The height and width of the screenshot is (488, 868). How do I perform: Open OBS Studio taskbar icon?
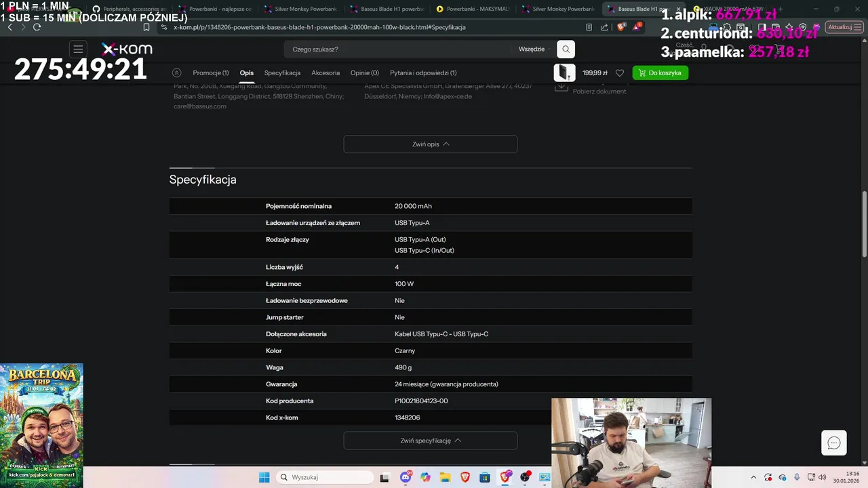pyautogui.click(x=525, y=477)
